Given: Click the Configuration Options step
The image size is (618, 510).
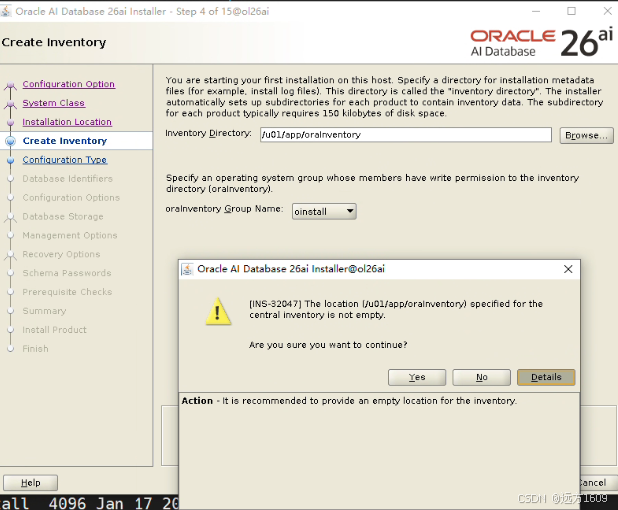Looking at the screenshot, I should coord(71,197).
